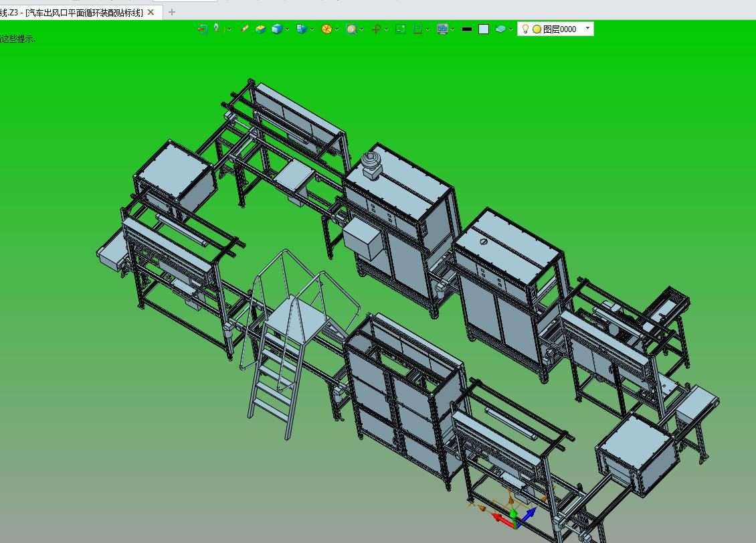Image resolution: width=756 pixels, height=543 pixels.
Task: Click the green square frame icon
Action: pyautogui.click(x=401, y=29)
